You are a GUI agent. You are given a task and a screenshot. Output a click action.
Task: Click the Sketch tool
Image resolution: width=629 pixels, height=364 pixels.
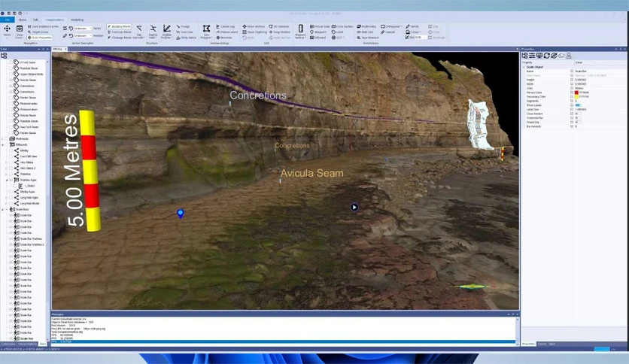click(x=412, y=26)
